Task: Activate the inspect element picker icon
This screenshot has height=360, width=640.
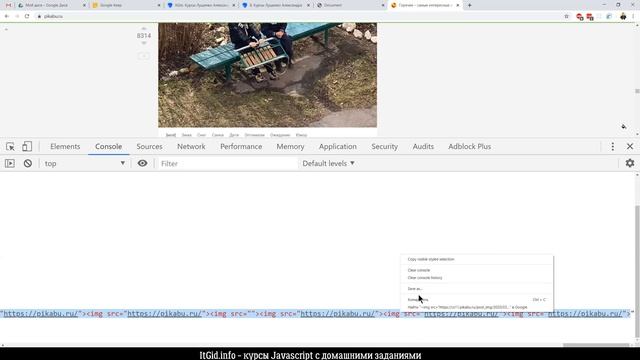Action: (10, 147)
